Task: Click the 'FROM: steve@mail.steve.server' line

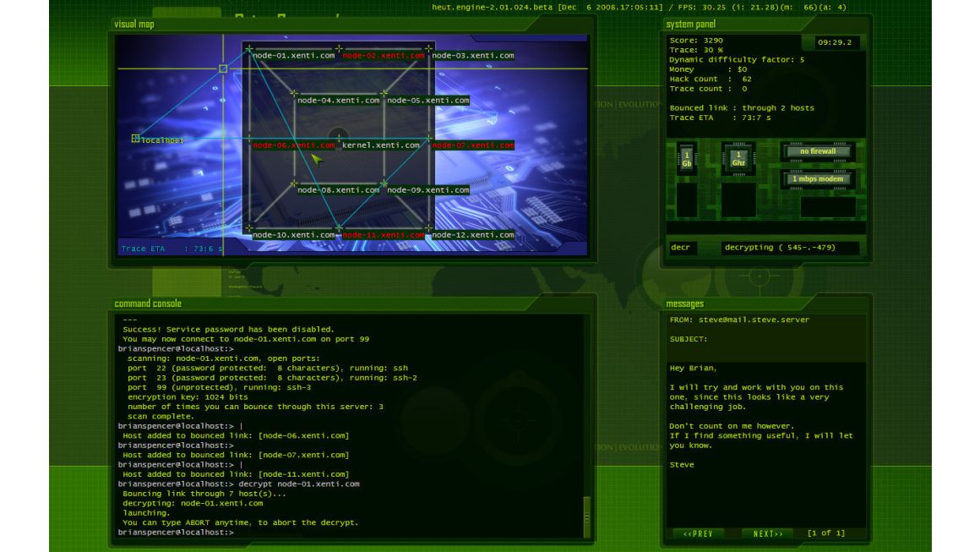Action: pos(739,320)
